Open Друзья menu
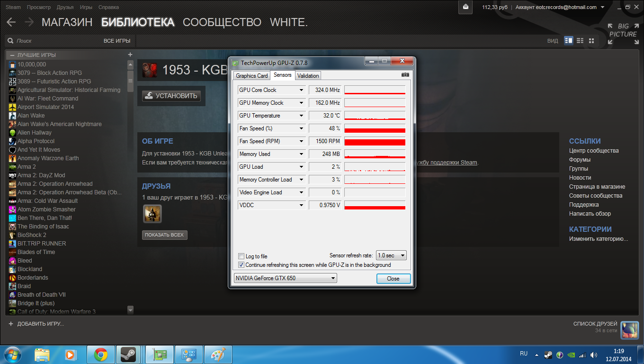The height and width of the screenshot is (364, 644). click(65, 7)
